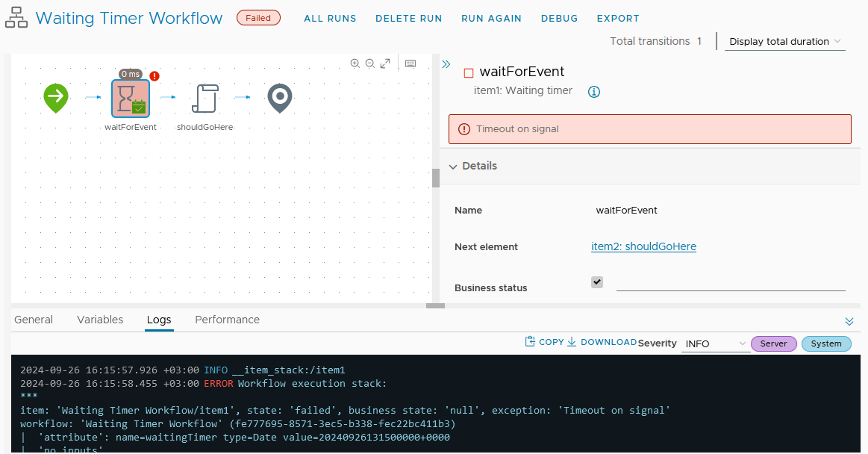Click the COPY logs button

(x=544, y=342)
